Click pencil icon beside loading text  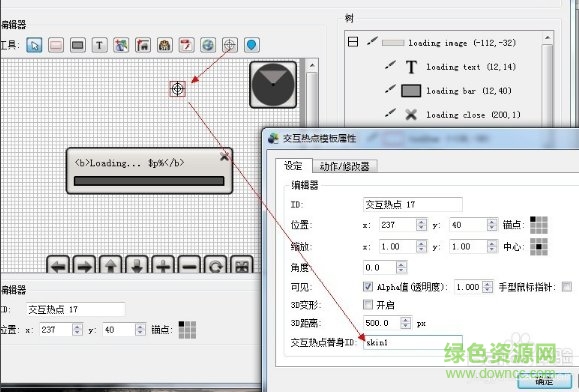390,65
